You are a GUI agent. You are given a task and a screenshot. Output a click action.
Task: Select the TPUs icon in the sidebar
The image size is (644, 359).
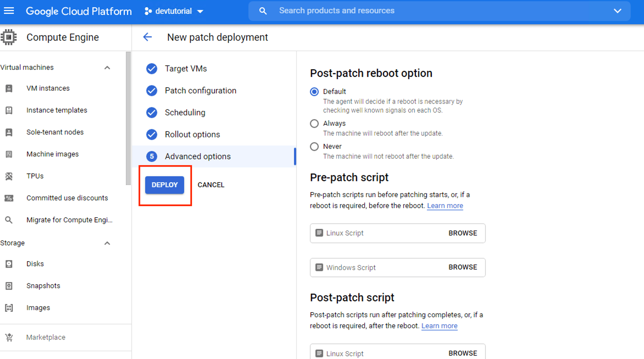9,176
